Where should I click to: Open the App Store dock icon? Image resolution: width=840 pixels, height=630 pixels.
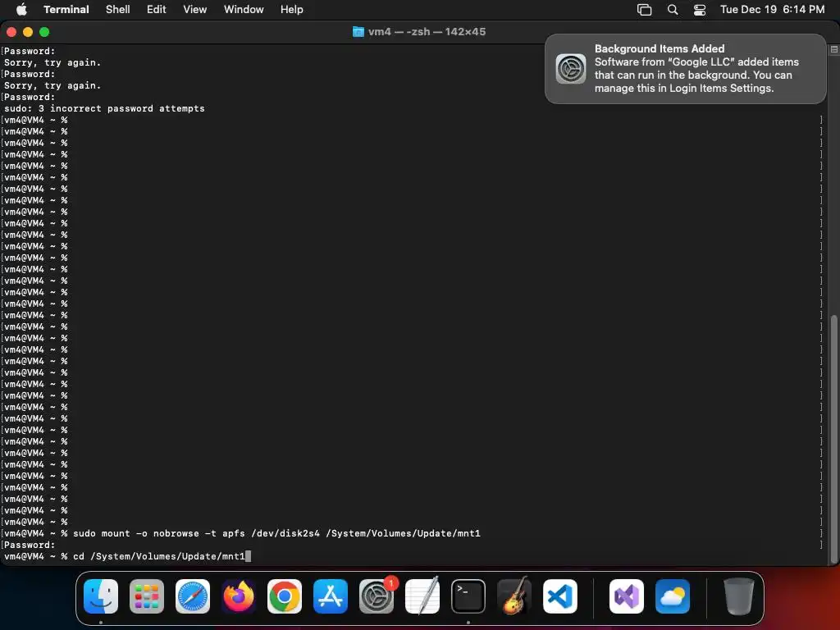click(x=331, y=596)
